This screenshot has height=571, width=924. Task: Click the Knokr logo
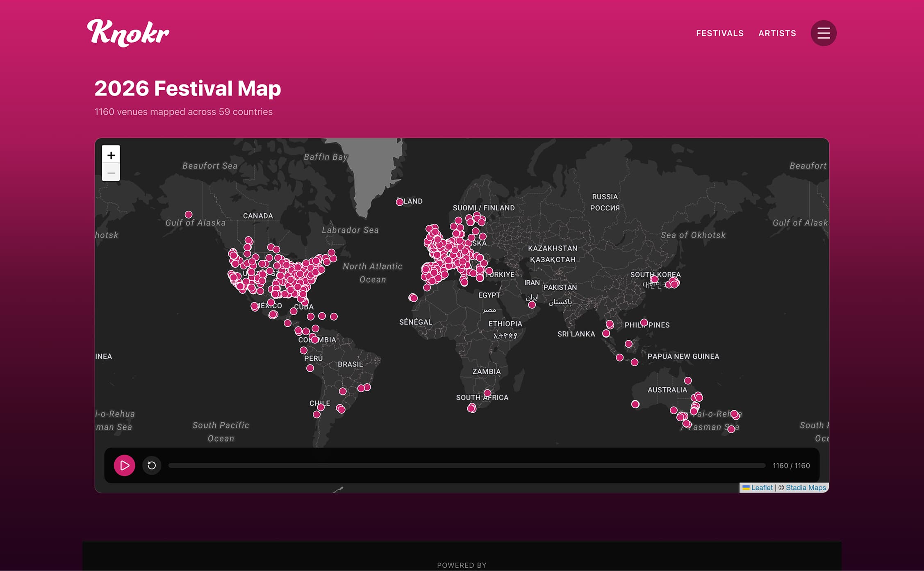[127, 33]
